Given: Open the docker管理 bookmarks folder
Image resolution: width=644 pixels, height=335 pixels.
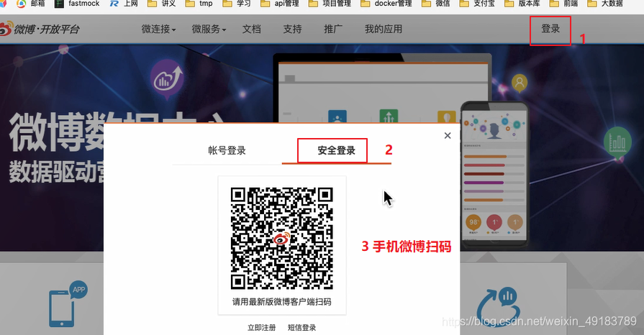Looking at the screenshot, I should (x=386, y=4).
